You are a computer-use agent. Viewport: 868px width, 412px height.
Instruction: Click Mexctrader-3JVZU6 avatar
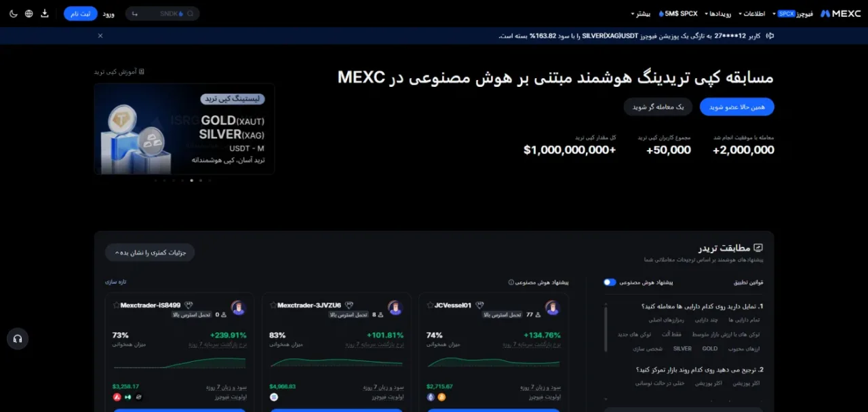[x=395, y=308]
